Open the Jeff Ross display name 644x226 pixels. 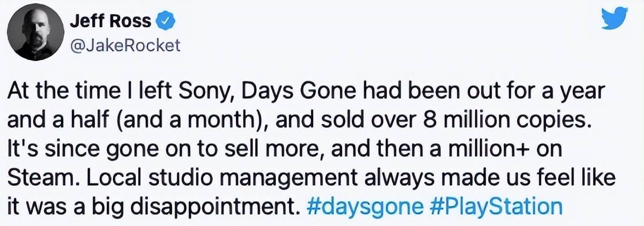[111, 22]
